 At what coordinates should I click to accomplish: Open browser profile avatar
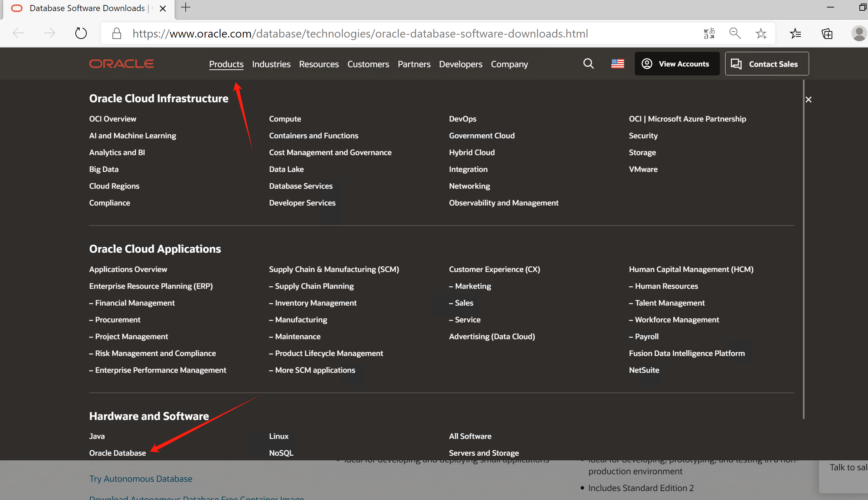coord(859,33)
